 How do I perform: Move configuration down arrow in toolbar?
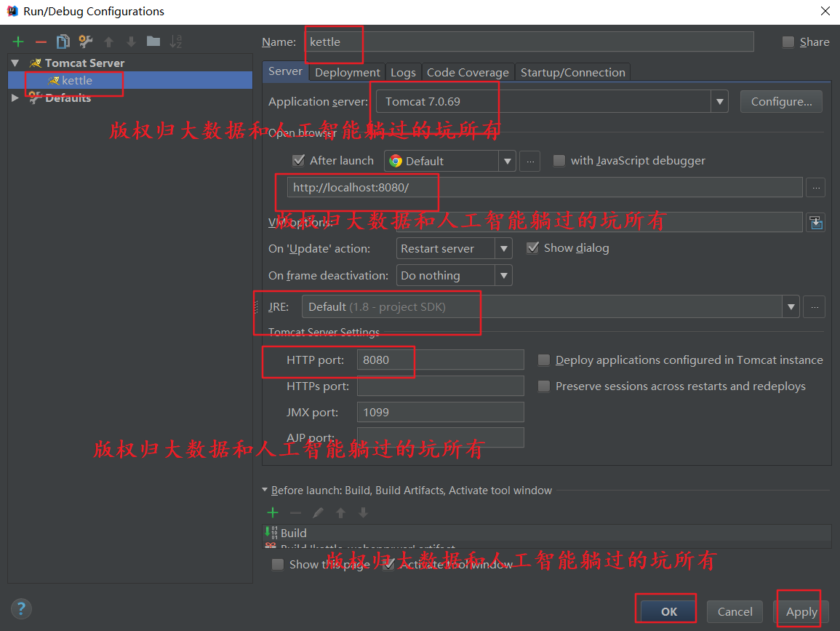[x=131, y=41]
